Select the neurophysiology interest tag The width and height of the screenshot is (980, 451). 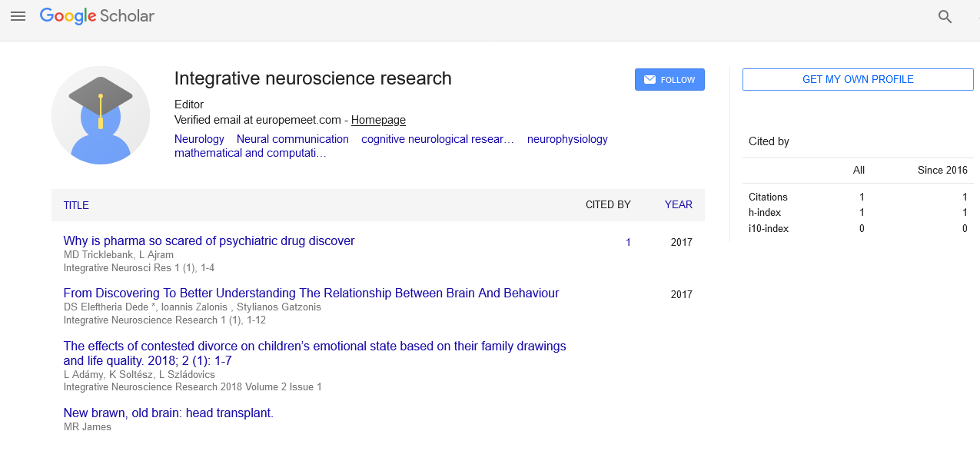[x=566, y=139]
